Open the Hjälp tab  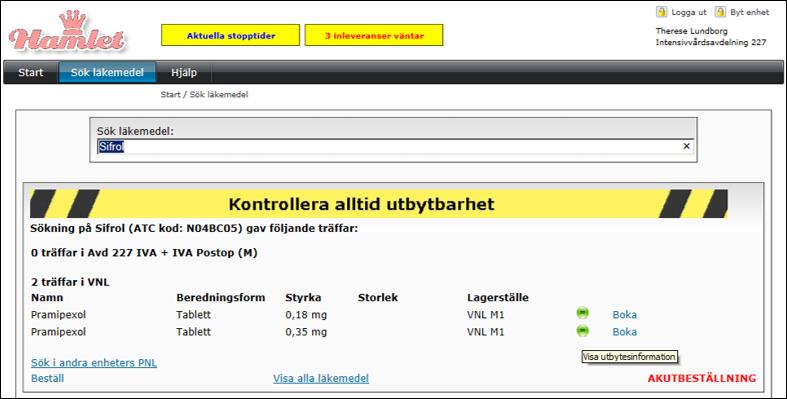click(x=184, y=72)
